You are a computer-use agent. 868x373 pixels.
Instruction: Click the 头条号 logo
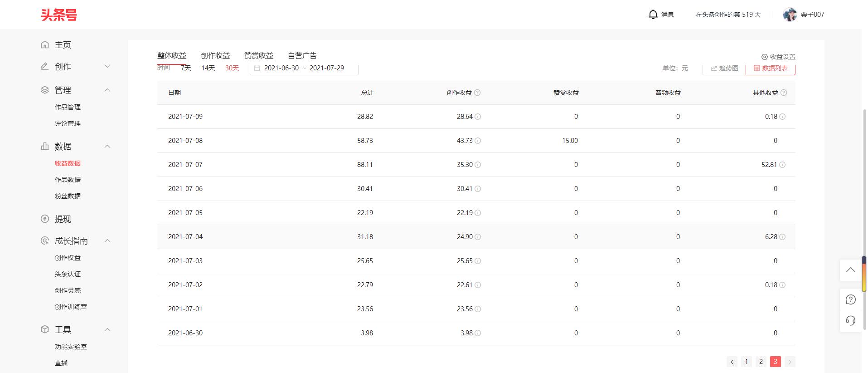tap(59, 15)
